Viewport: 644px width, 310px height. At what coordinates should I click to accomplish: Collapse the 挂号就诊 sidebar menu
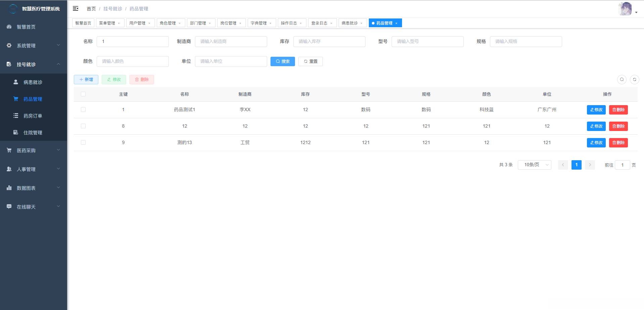coord(34,64)
